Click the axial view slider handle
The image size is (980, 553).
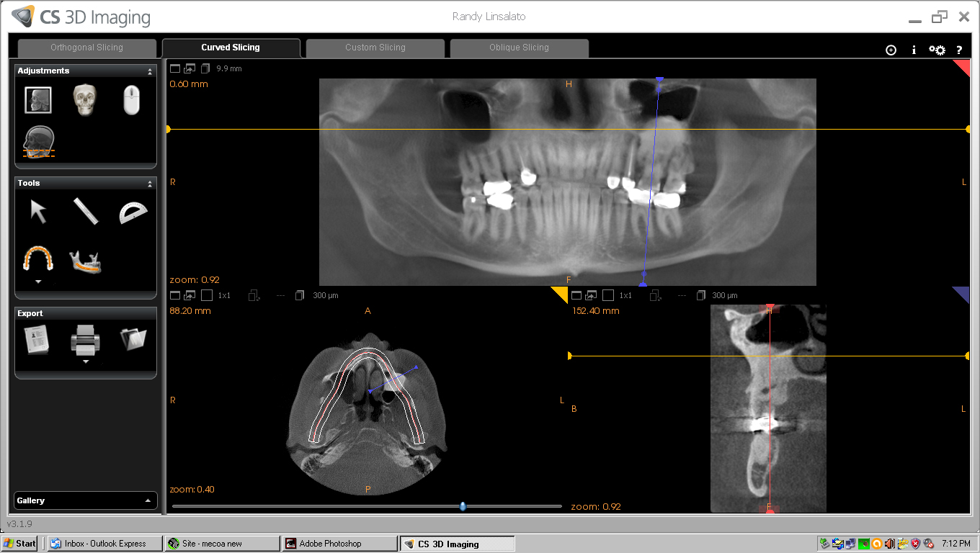463,506
